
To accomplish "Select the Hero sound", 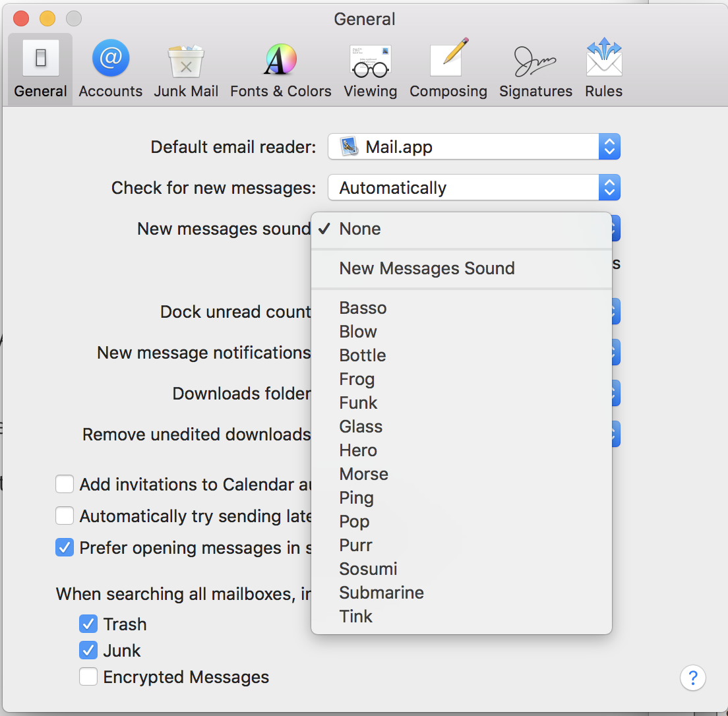I will pyautogui.click(x=462, y=450).
